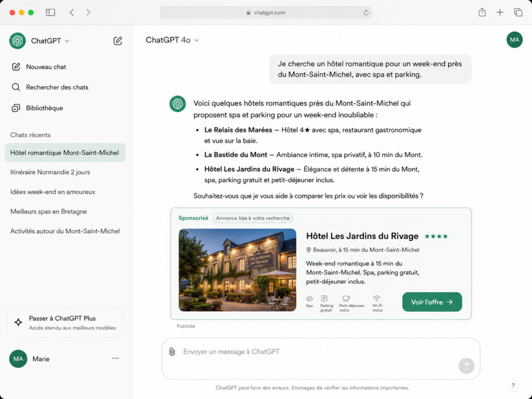Select chat Hôtel romantique Mont-Saint-Michel
The width and height of the screenshot is (532, 399).
point(65,153)
